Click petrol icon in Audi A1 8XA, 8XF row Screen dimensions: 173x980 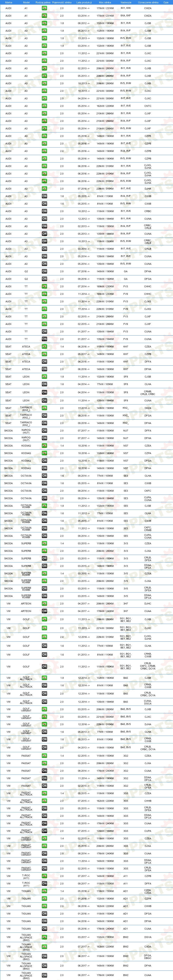click(x=44, y=16)
